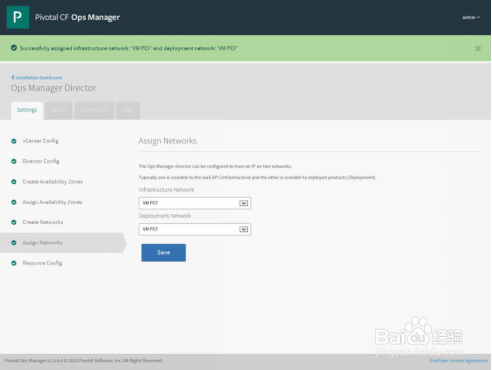Click the Pivotal P logo
This screenshot has height=370, width=492.
[18, 17]
